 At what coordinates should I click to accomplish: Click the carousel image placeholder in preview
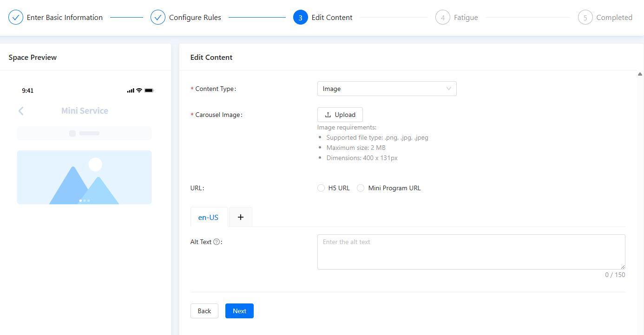tap(84, 177)
